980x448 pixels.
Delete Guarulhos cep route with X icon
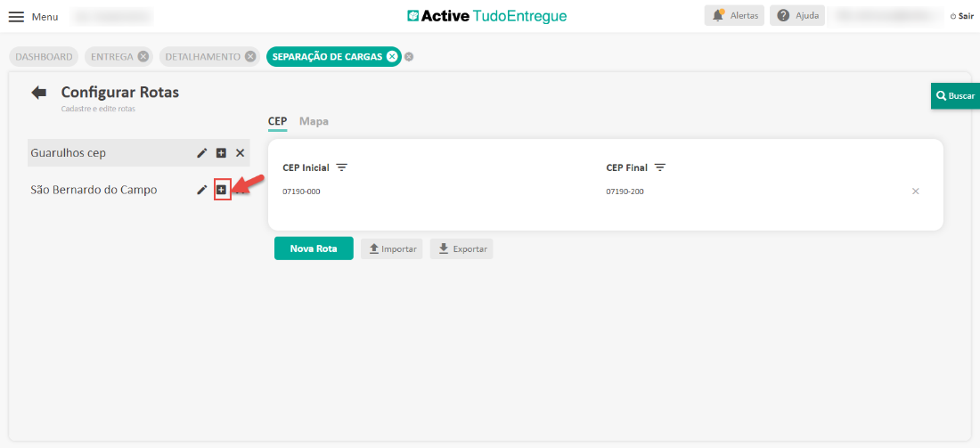click(x=240, y=153)
